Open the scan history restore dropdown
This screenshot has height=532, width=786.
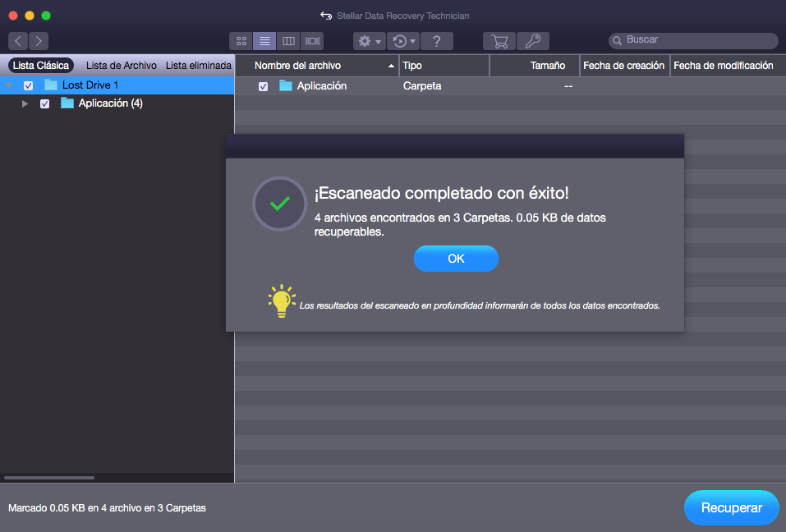[403, 41]
